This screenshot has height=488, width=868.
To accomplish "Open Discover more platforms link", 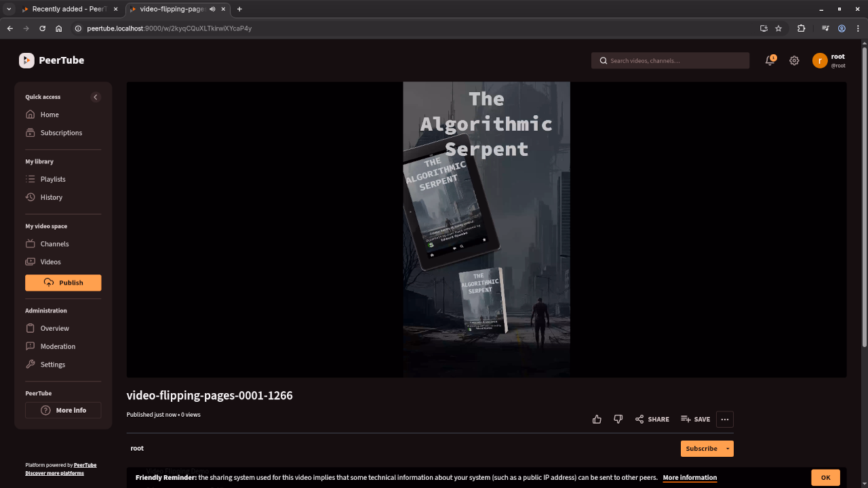I will click(x=54, y=473).
